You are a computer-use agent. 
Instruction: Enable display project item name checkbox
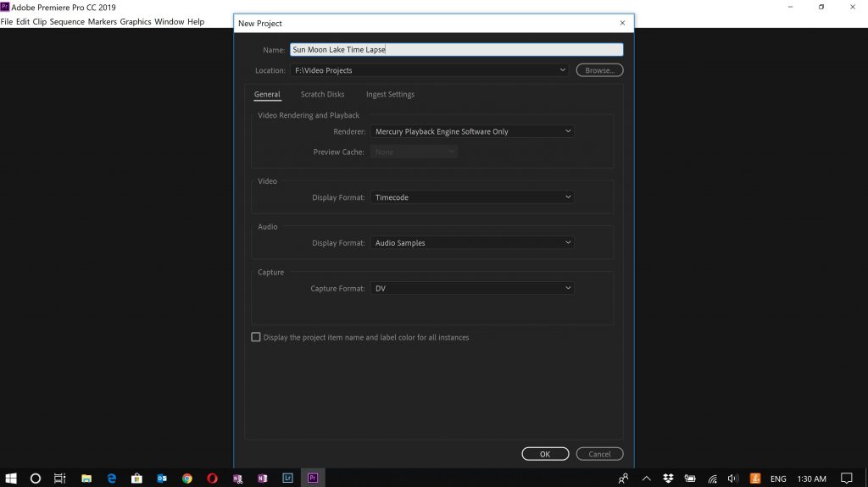point(256,337)
